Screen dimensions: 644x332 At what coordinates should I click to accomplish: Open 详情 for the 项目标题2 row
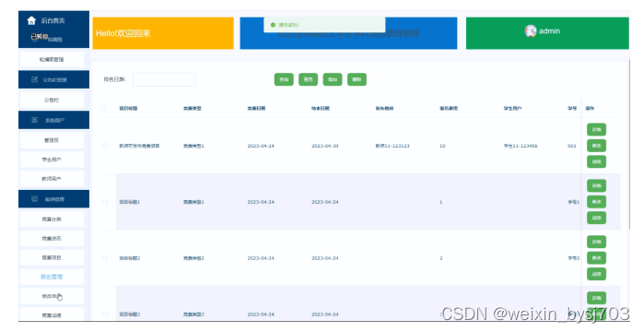pos(596,242)
